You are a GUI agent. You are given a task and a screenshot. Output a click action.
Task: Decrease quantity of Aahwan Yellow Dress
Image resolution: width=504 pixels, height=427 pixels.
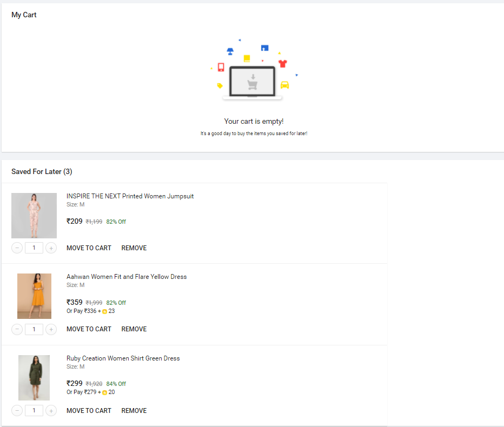tap(17, 329)
